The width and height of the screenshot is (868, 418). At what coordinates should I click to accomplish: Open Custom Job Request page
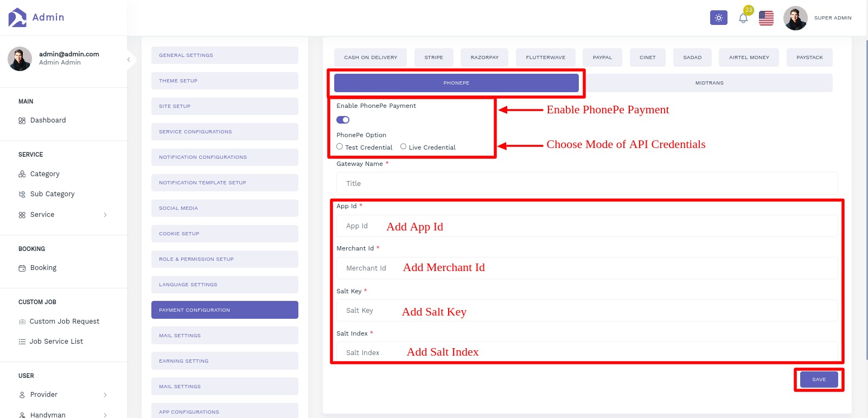pos(65,321)
